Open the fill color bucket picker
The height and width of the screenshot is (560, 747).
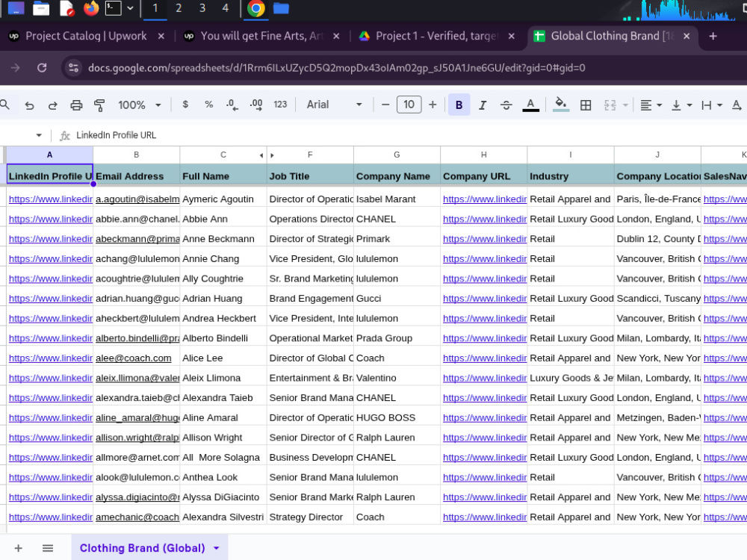click(x=561, y=105)
